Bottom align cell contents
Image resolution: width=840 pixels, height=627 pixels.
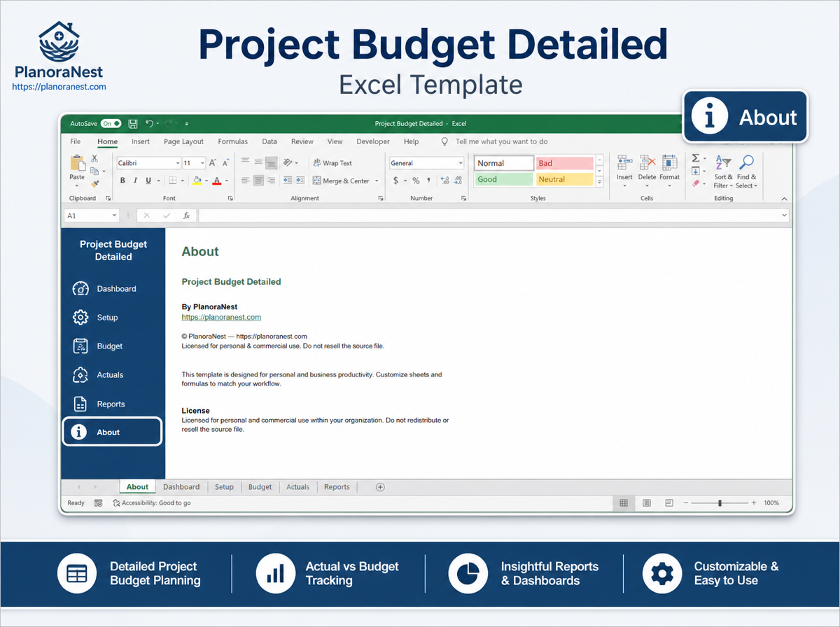click(x=272, y=162)
